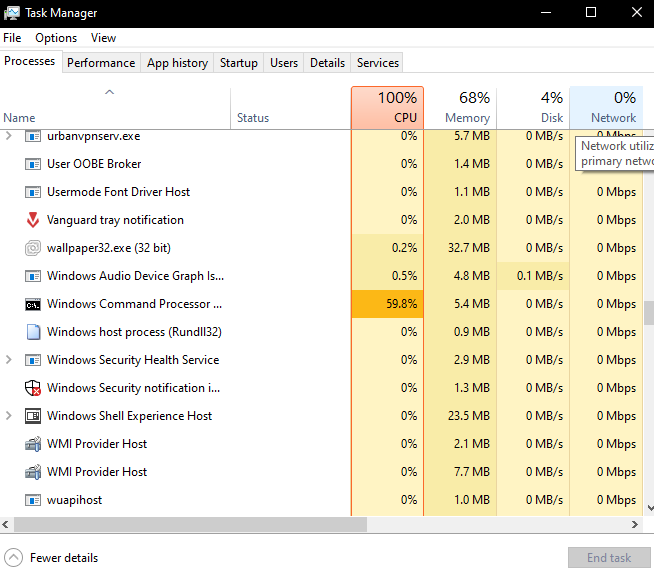Click the wuapihost process icon
The width and height of the screenshot is (654, 577).
click(33, 500)
